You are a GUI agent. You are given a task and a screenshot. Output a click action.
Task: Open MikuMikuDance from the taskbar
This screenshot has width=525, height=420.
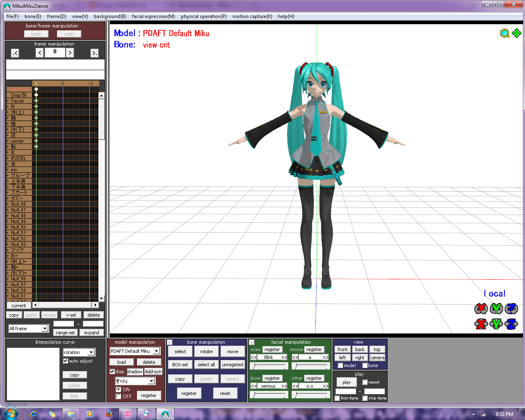click(x=164, y=413)
